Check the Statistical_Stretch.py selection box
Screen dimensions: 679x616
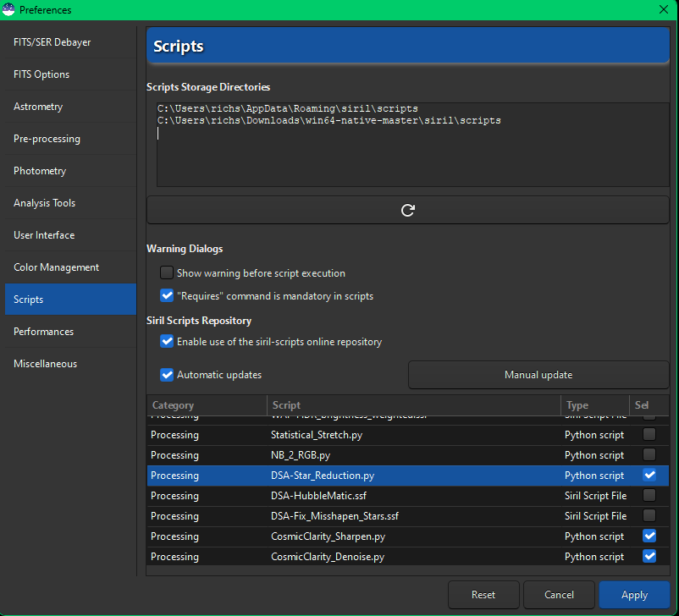click(x=649, y=434)
